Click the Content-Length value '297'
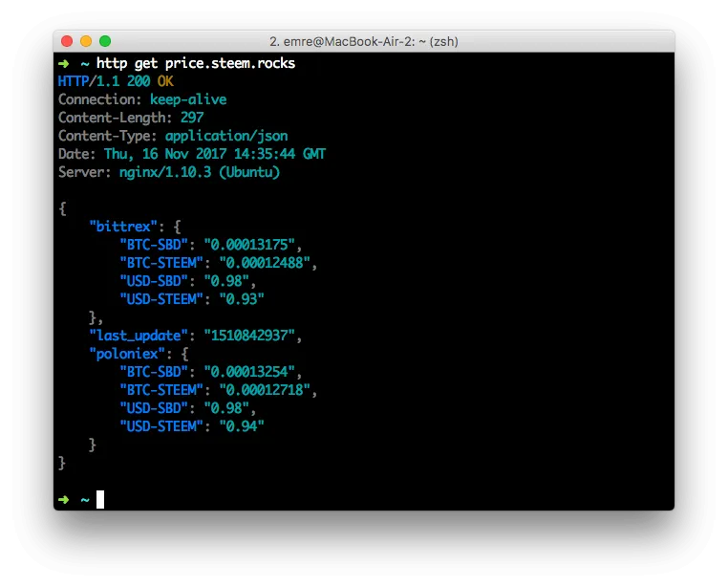This screenshot has height=587, width=728. (192, 118)
